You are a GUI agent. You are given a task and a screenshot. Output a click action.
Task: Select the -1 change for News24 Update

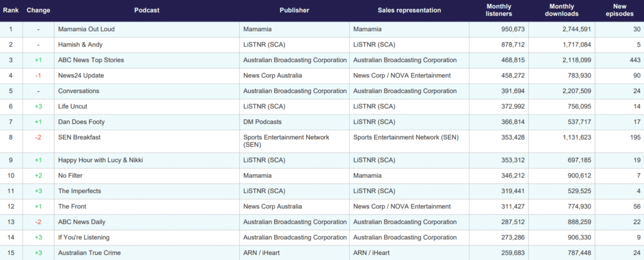pyautogui.click(x=38, y=76)
